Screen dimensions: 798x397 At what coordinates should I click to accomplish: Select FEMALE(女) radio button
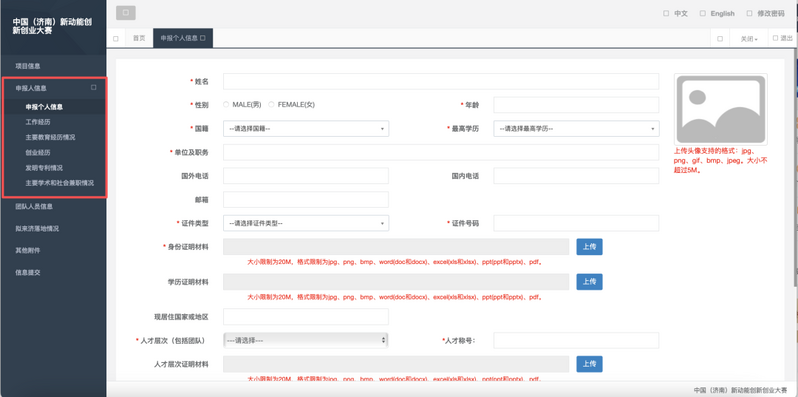pyautogui.click(x=271, y=104)
